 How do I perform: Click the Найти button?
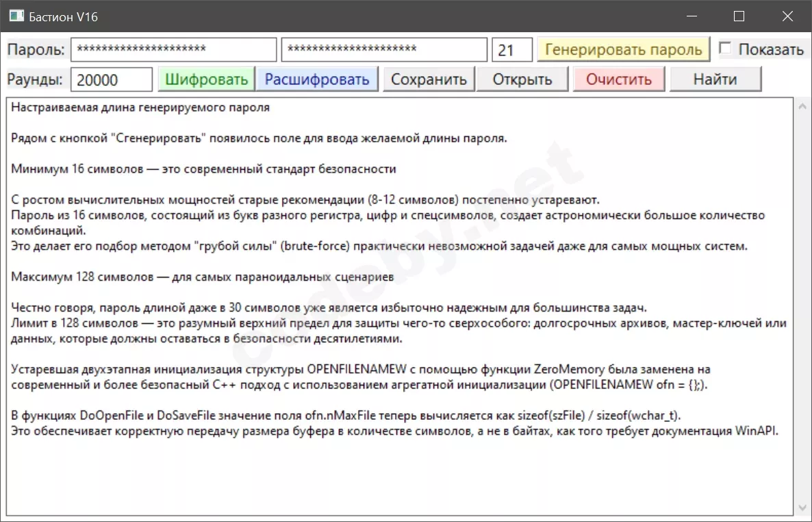click(715, 78)
